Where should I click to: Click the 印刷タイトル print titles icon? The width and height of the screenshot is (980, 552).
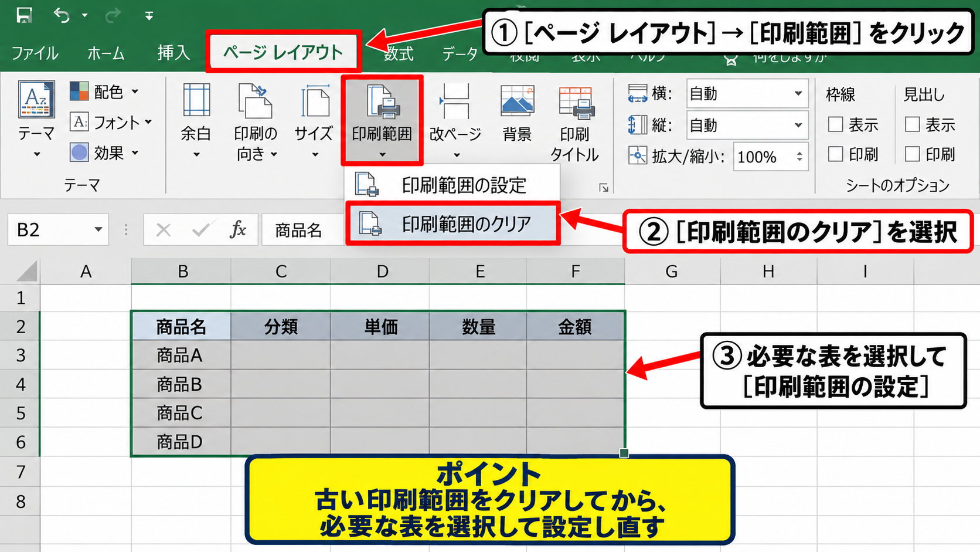coord(575,123)
